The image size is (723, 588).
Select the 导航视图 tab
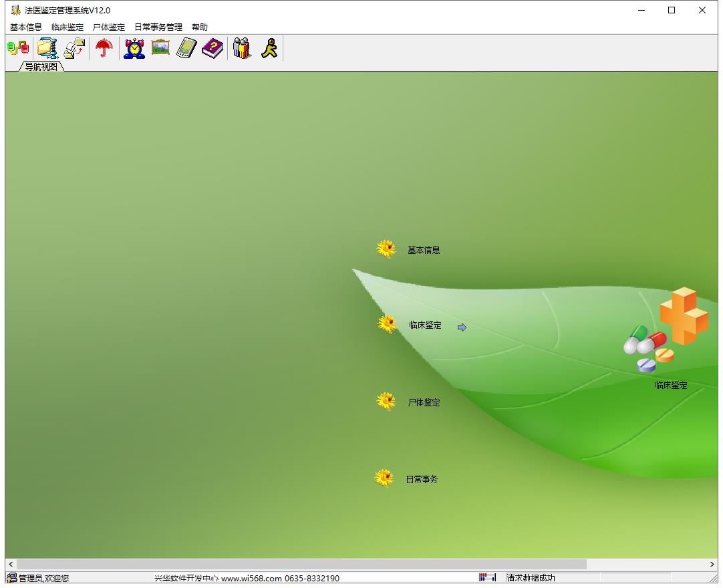41,67
